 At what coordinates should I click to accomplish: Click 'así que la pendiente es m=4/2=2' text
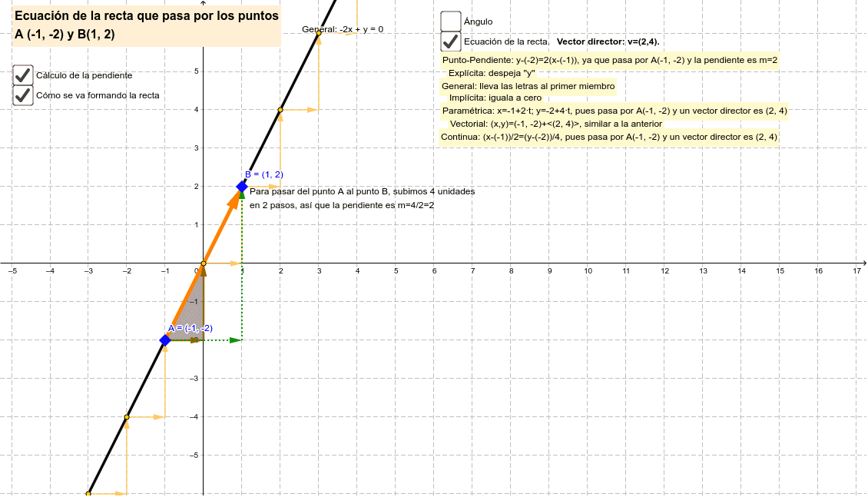tap(363, 205)
